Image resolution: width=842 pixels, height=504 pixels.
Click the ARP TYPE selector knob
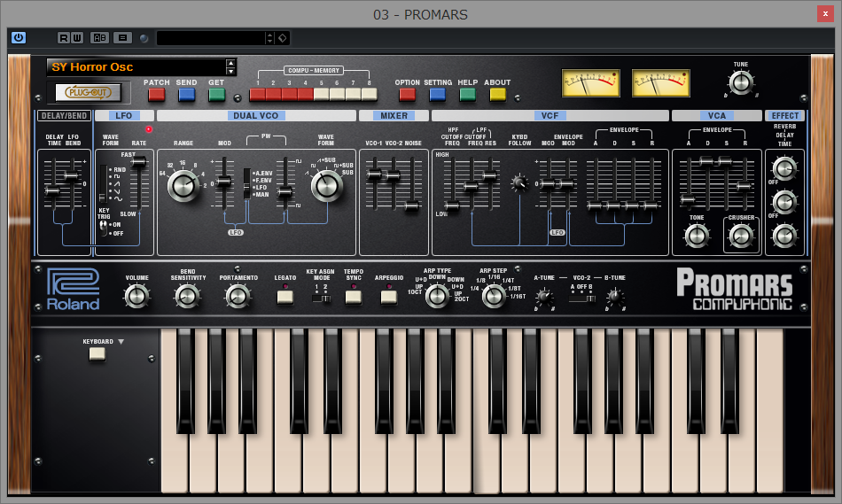click(437, 296)
